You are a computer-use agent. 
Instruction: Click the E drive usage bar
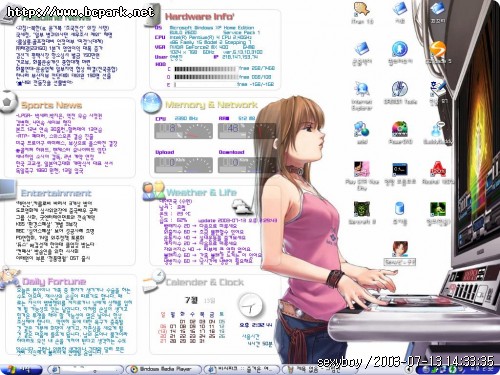point(205,85)
